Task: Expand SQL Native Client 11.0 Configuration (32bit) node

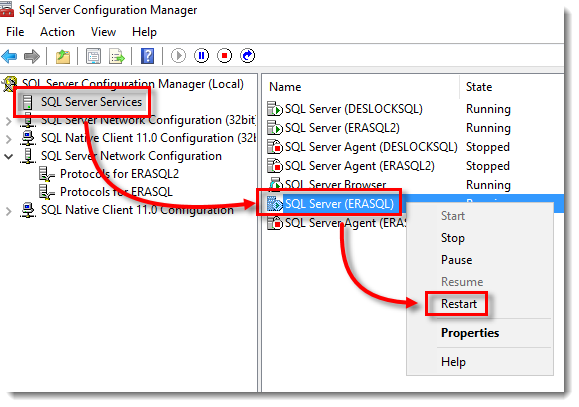Action: tap(8, 139)
